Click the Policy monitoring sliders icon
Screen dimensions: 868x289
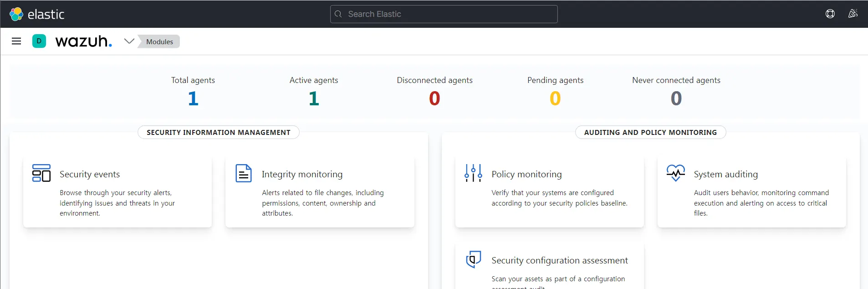click(x=473, y=173)
